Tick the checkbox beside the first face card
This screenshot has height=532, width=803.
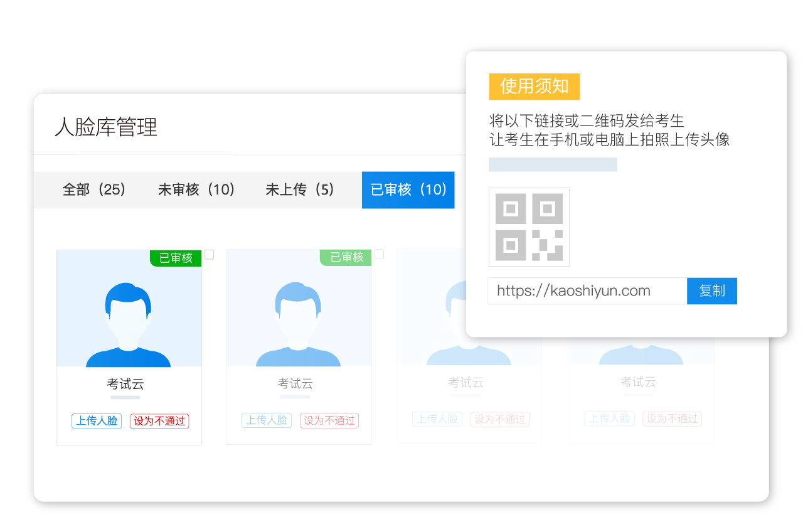pos(210,255)
